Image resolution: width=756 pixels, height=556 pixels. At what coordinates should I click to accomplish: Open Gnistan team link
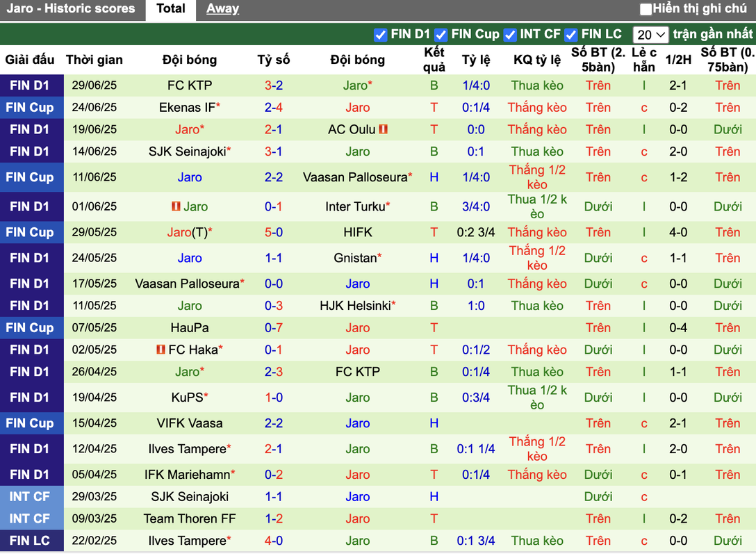coord(355,258)
